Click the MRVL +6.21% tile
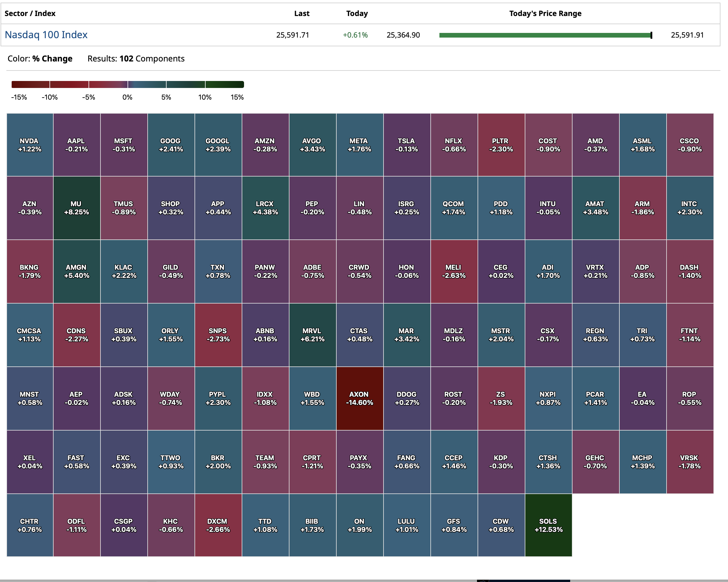 pyautogui.click(x=312, y=335)
